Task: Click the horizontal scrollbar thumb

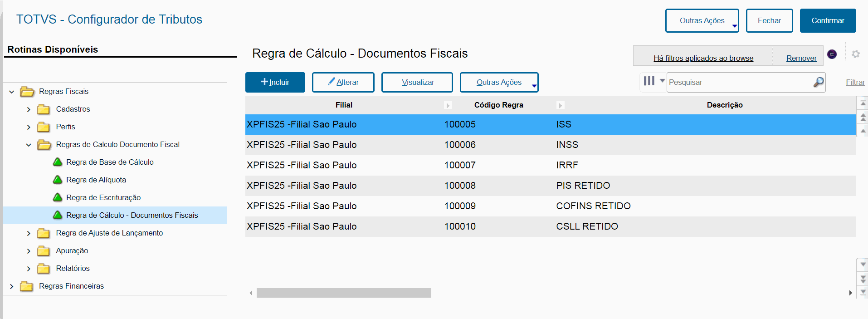Action: [344, 293]
